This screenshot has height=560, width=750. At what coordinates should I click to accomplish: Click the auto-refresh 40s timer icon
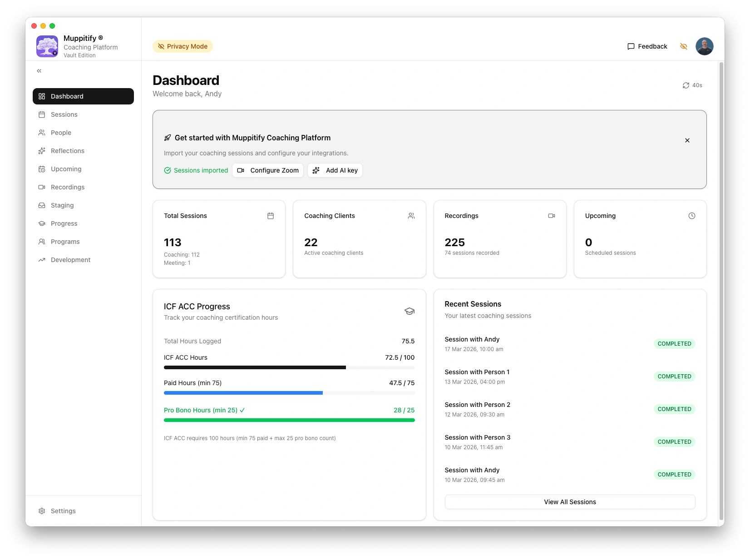coord(686,85)
